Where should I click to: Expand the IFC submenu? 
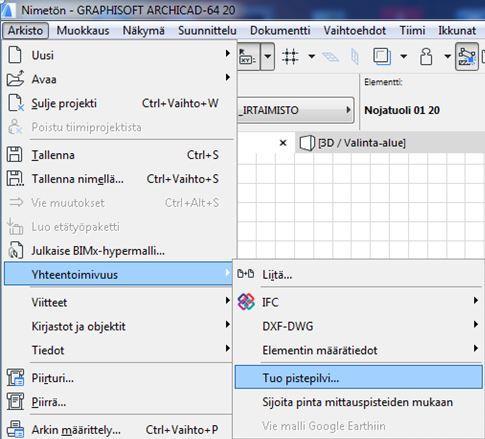pyautogui.click(x=359, y=302)
